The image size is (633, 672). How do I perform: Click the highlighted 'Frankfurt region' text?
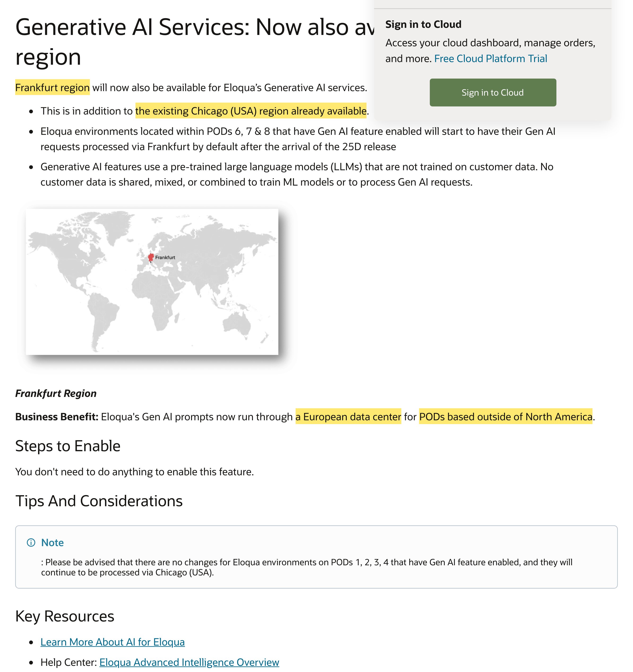point(52,88)
